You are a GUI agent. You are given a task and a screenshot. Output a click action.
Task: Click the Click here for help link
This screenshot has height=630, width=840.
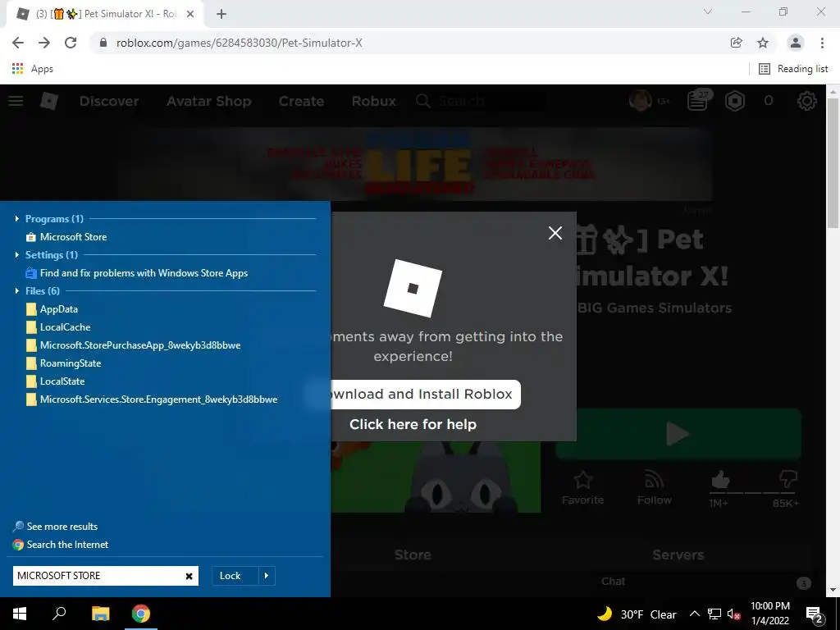(413, 424)
